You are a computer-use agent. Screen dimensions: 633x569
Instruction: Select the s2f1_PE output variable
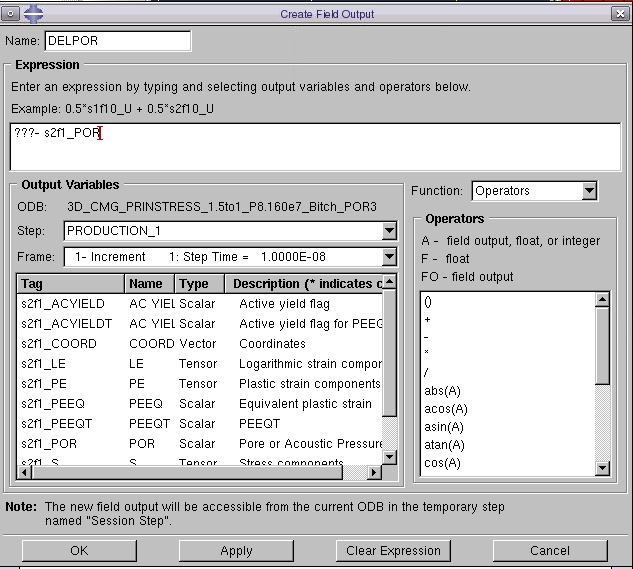tap(200, 384)
